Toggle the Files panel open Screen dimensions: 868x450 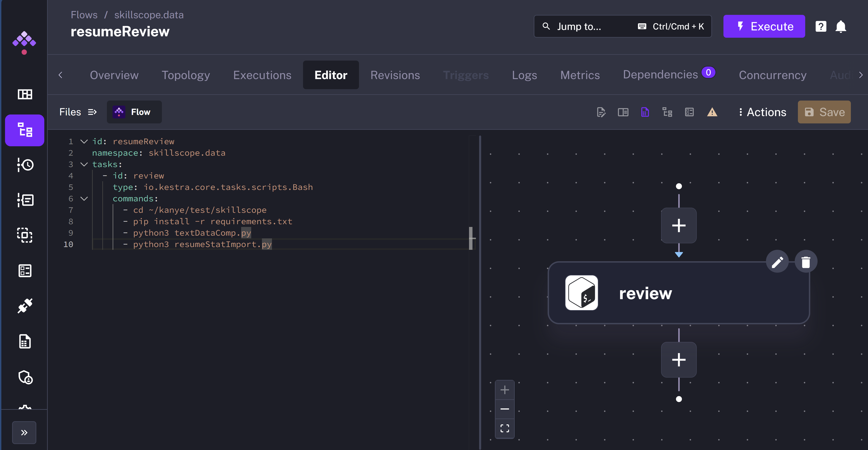click(x=78, y=112)
